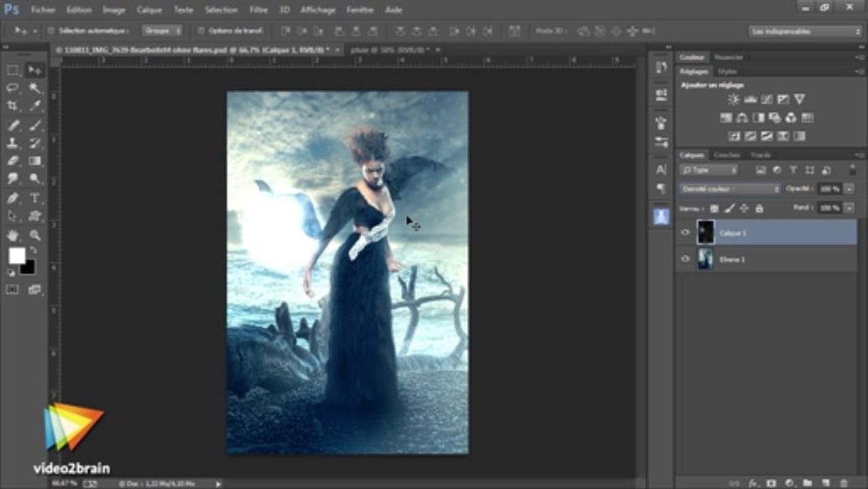Viewport: 868px width, 489px height.
Task: Select the Dodge tool
Action: [x=35, y=179]
